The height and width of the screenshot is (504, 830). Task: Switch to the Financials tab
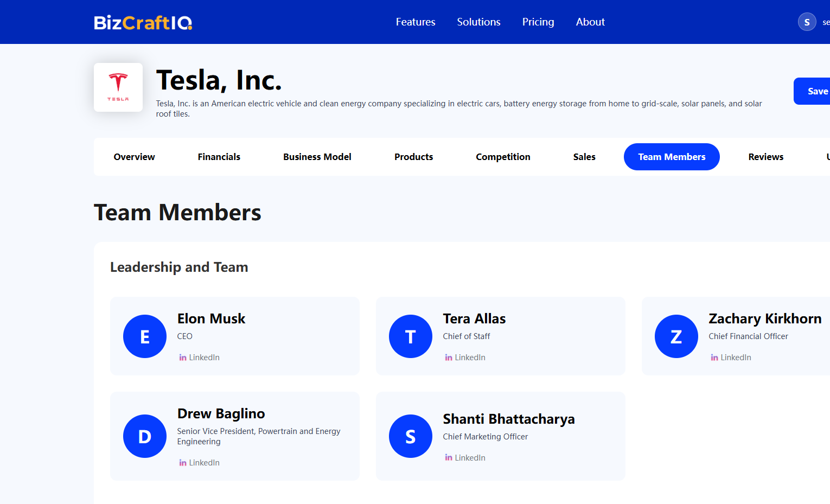point(219,157)
